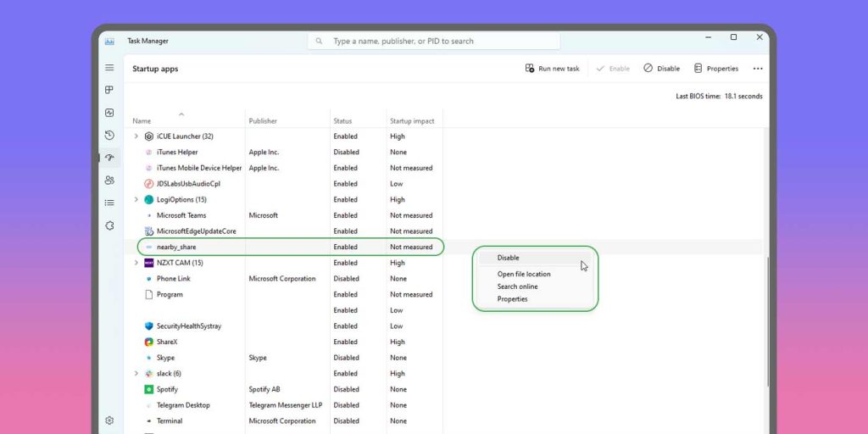The width and height of the screenshot is (868, 434).
Task: Click the Properties toolbar button
Action: pyautogui.click(x=715, y=69)
